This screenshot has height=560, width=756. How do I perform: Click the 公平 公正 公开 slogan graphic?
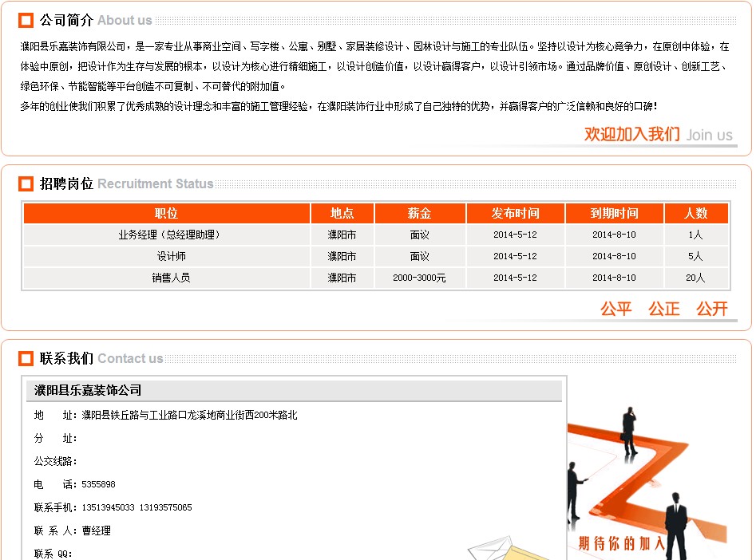(664, 309)
